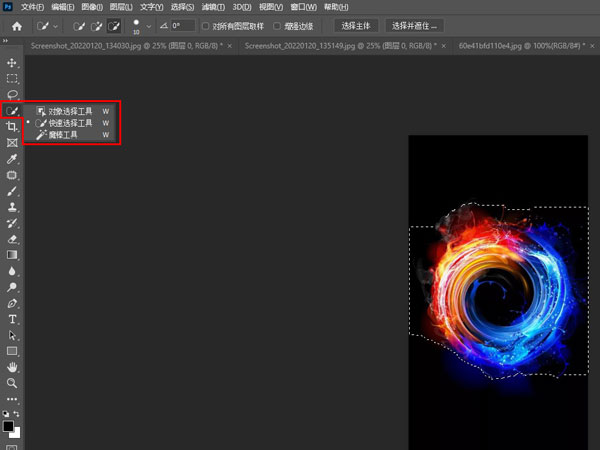600x450 pixels.
Task: Select the Lasso tool
Action: tap(12, 94)
